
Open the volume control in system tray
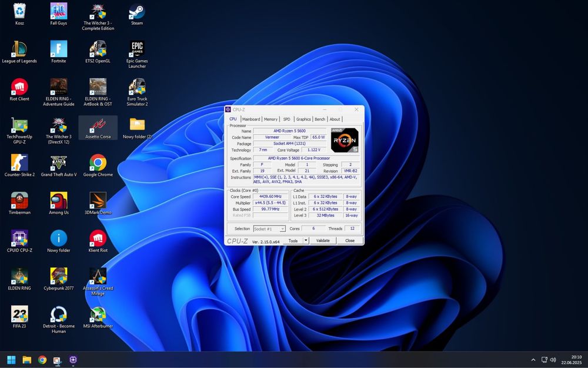tap(553, 360)
